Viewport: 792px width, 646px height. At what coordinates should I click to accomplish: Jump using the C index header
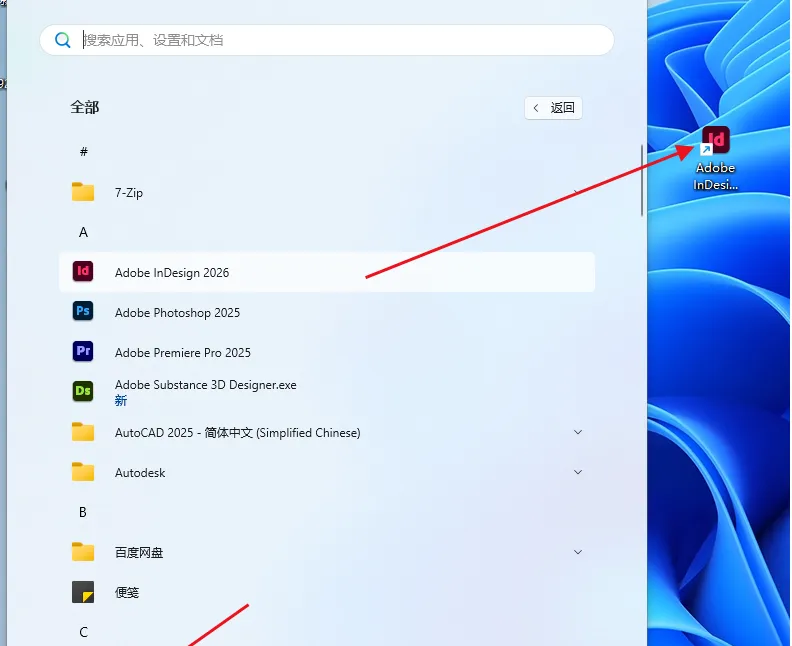[83, 632]
